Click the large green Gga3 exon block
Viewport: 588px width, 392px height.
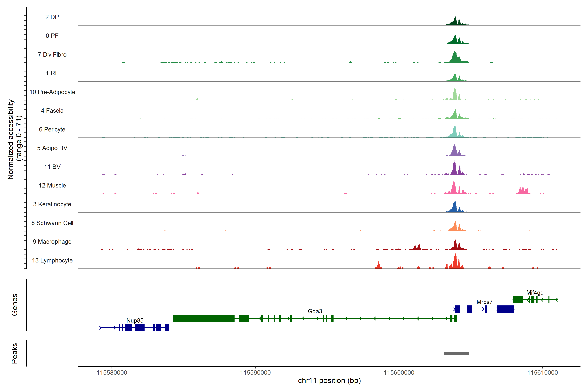[x=204, y=318]
